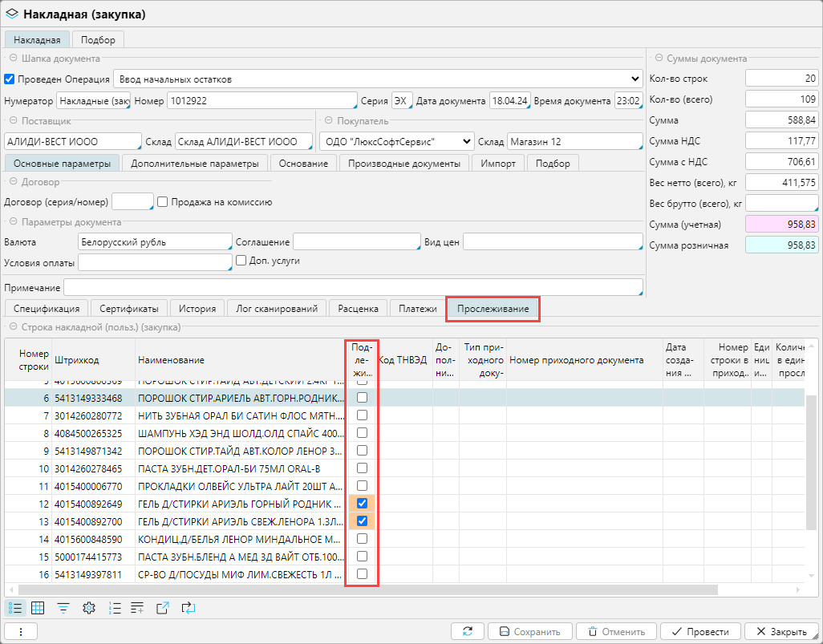Click the table grid view icon
823x644 pixels.
[x=38, y=608]
